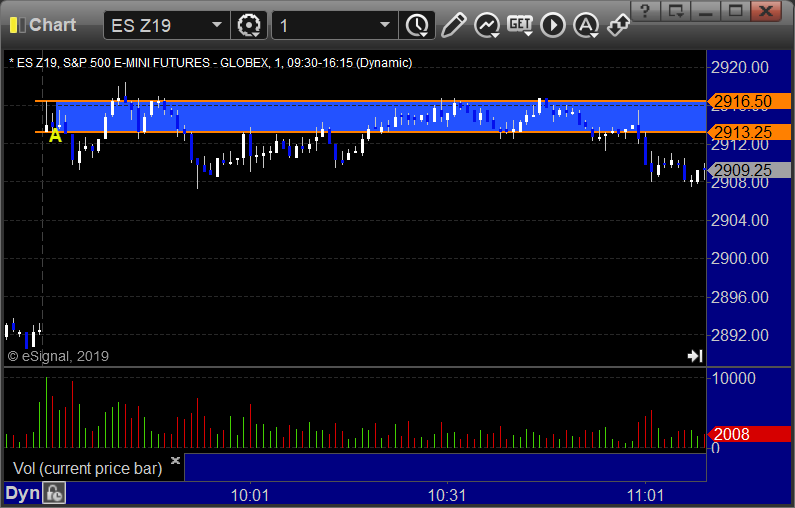The image size is (795, 508).
Task: Click the bar replay play button
Action: (x=552, y=25)
